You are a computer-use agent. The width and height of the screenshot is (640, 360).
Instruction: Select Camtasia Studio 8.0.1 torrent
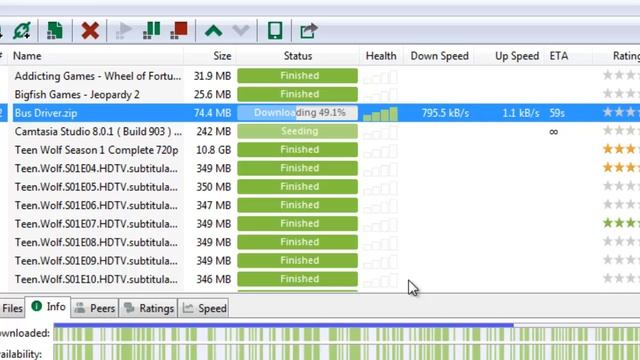[x=98, y=132]
